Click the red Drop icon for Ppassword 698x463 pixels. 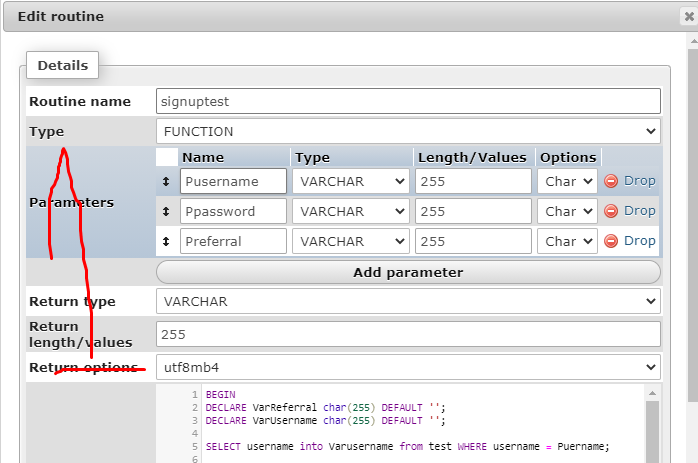pyautogui.click(x=611, y=211)
